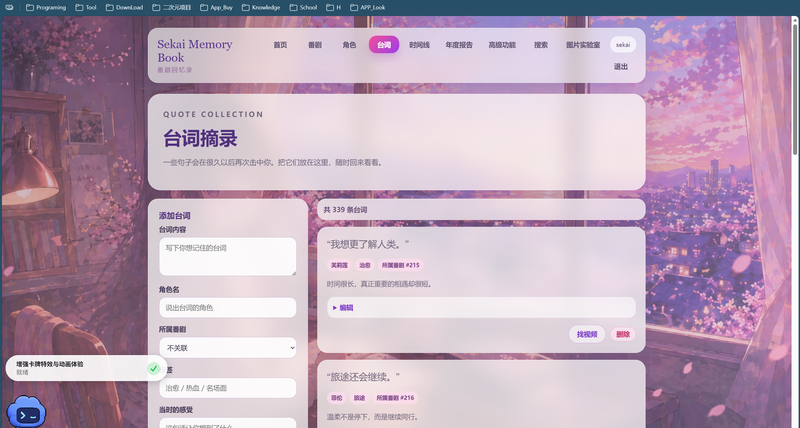Click the 退出 logout link
Viewport: 800px width, 428px height.
(x=621, y=66)
